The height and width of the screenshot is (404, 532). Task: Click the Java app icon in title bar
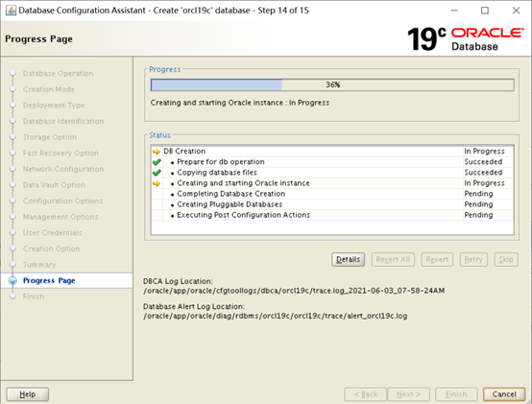click(x=11, y=11)
